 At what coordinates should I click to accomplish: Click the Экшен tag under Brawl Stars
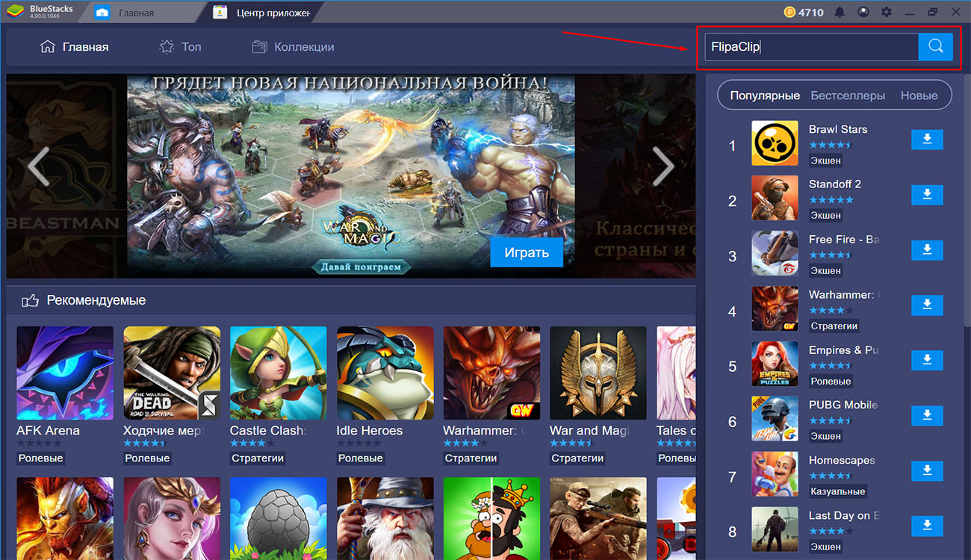click(x=826, y=160)
